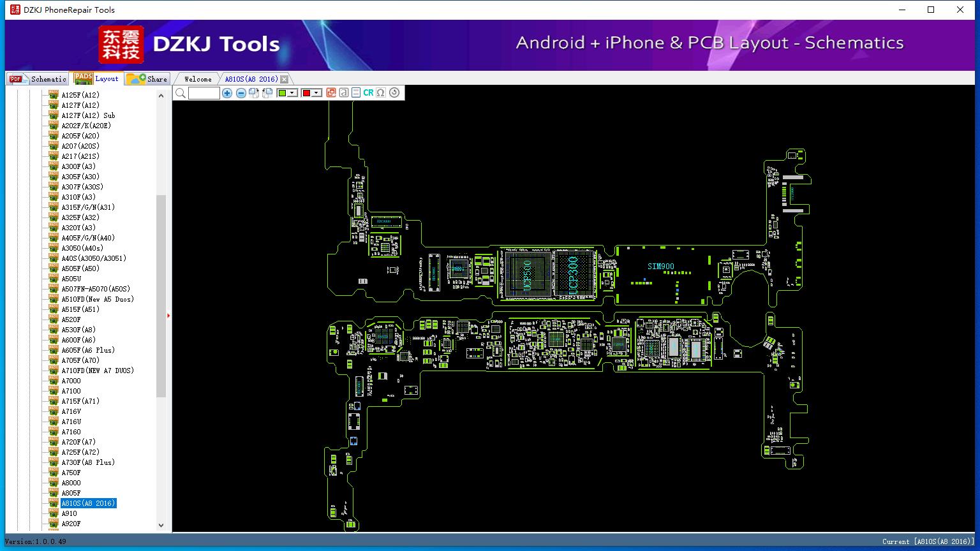
Task: Click the red color swatch
Action: pos(306,93)
